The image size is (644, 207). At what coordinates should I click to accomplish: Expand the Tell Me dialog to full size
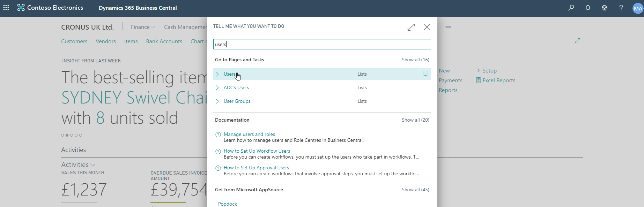[411, 27]
